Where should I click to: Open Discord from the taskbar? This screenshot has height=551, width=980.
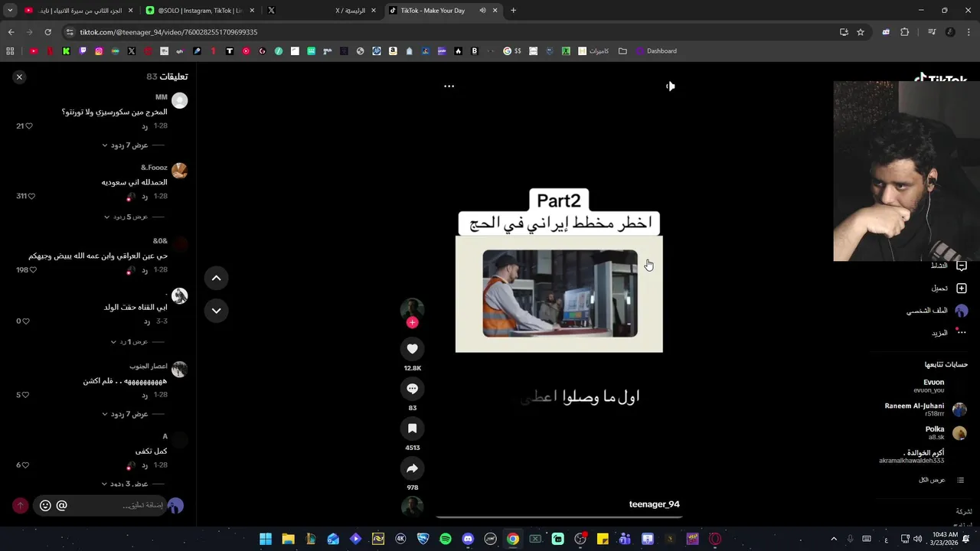(x=468, y=539)
